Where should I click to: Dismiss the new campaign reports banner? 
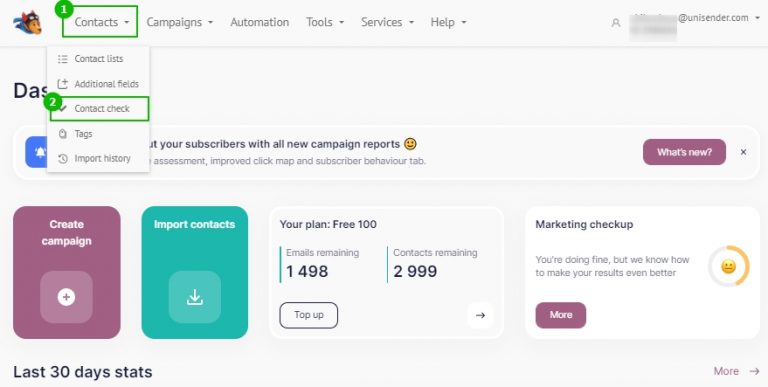[x=743, y=152]
